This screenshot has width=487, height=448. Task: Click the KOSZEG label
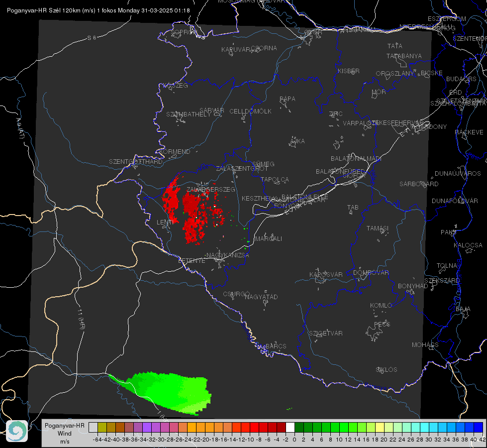(176, 86)
